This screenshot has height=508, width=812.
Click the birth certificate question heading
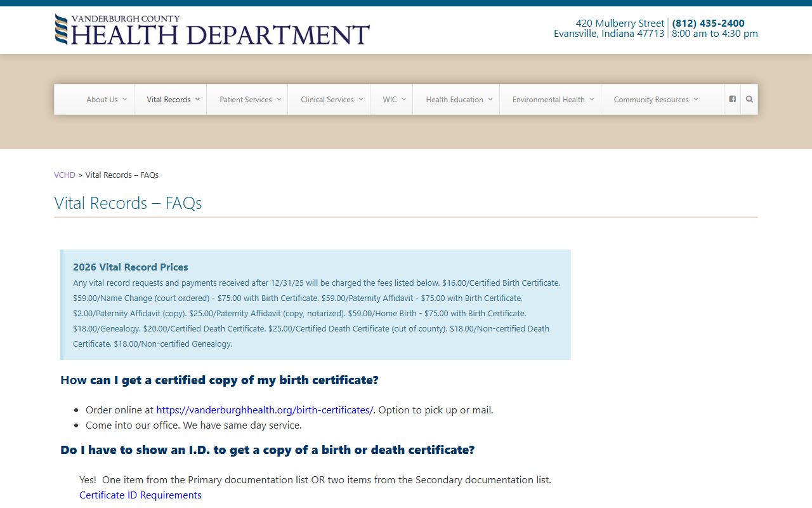tap(219, 380)
